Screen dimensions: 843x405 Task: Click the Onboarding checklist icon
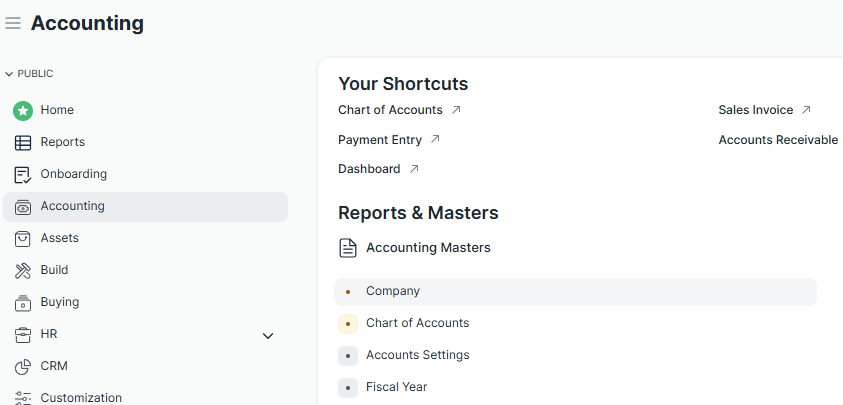point(23,174)
